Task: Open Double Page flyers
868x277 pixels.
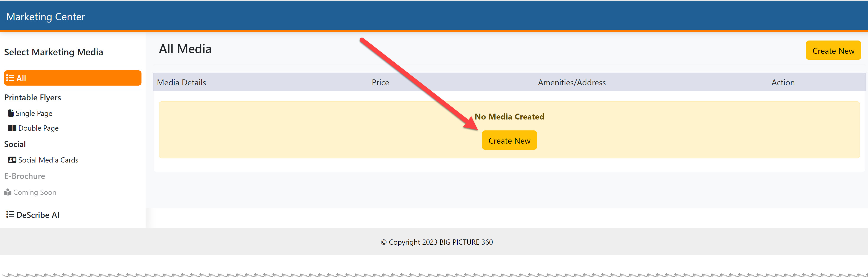Action: pos(38,128)
